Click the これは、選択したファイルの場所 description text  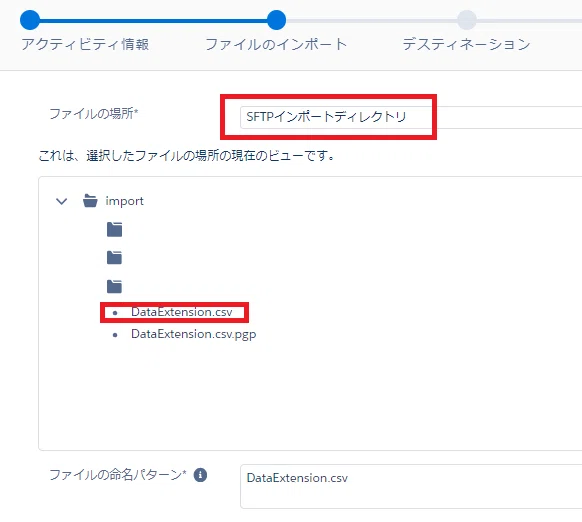[186, 156]
